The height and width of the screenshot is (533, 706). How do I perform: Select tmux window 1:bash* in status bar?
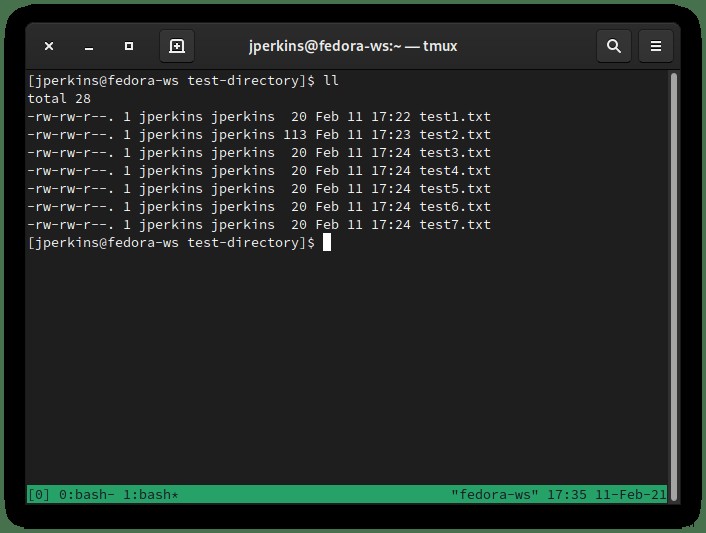pos(151,495)
